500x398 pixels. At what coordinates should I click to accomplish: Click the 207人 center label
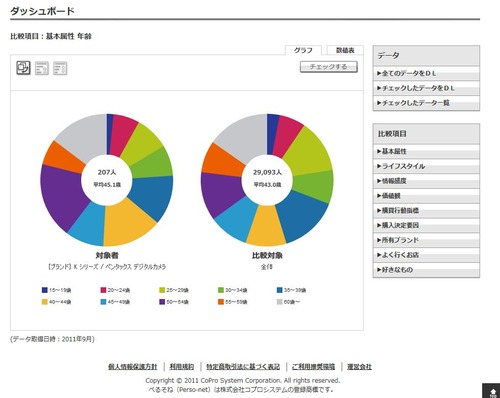(107, 172)
